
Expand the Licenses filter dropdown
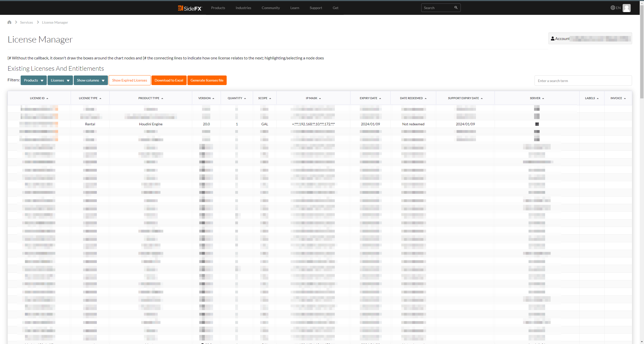click(60, 80)
